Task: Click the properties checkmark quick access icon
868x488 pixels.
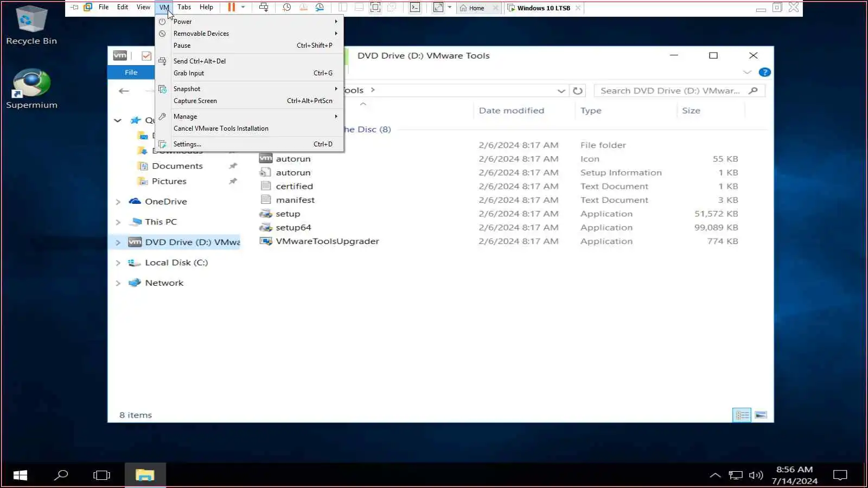Action: pos(146,56)
